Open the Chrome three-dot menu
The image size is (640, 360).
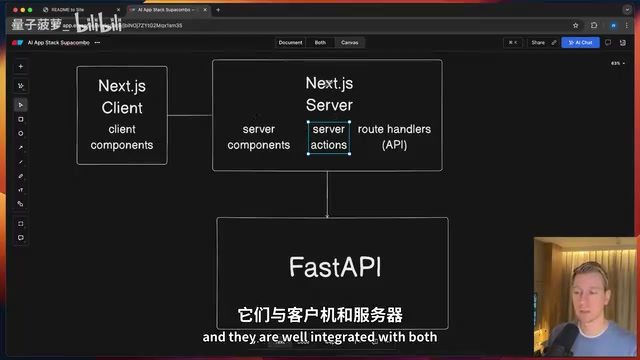[627, 25]
